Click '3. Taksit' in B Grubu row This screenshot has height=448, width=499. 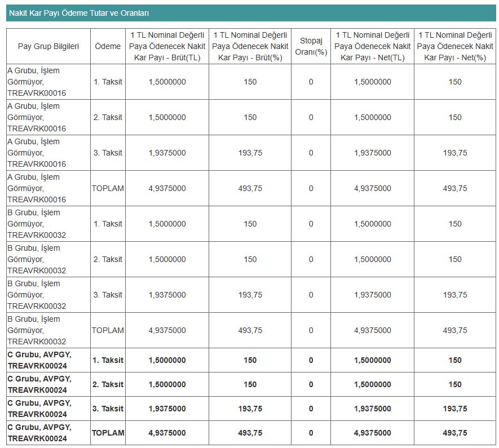108,295
